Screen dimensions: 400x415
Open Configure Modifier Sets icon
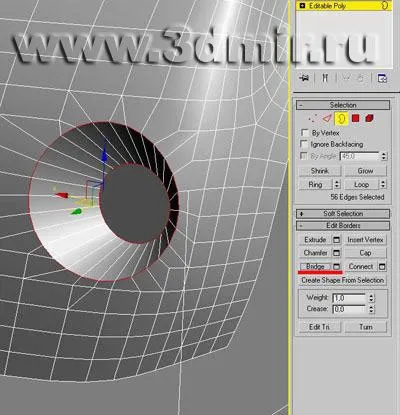coord(382,78)
